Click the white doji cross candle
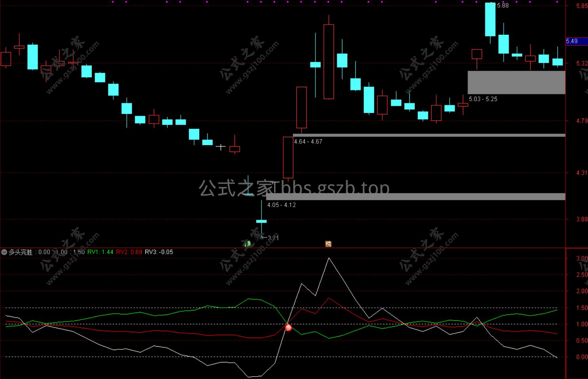This screenshot has width=588, height=379. (x=221, y=147)
